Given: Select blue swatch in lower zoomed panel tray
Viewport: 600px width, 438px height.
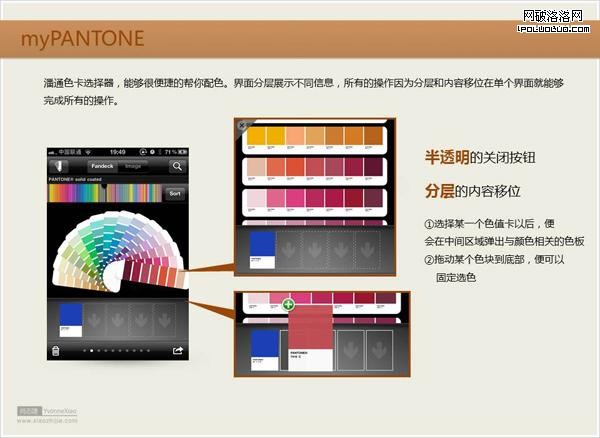Looking at the screenshot, I should [264, 350].
